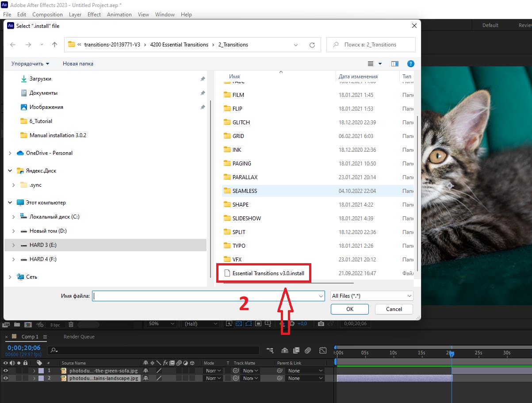Open the Window menu
The image size is (532, 403).
coord(165,15)
